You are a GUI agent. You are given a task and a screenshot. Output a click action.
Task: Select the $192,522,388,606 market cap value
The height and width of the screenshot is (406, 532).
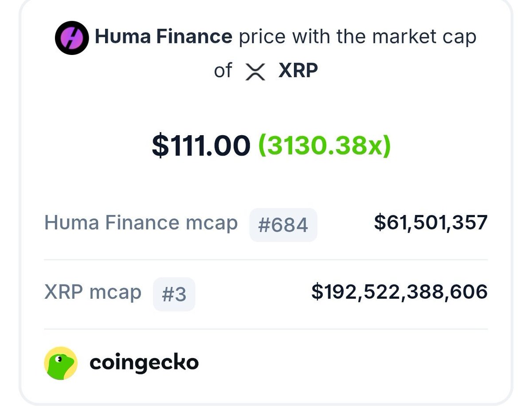(x=399, y=292)
